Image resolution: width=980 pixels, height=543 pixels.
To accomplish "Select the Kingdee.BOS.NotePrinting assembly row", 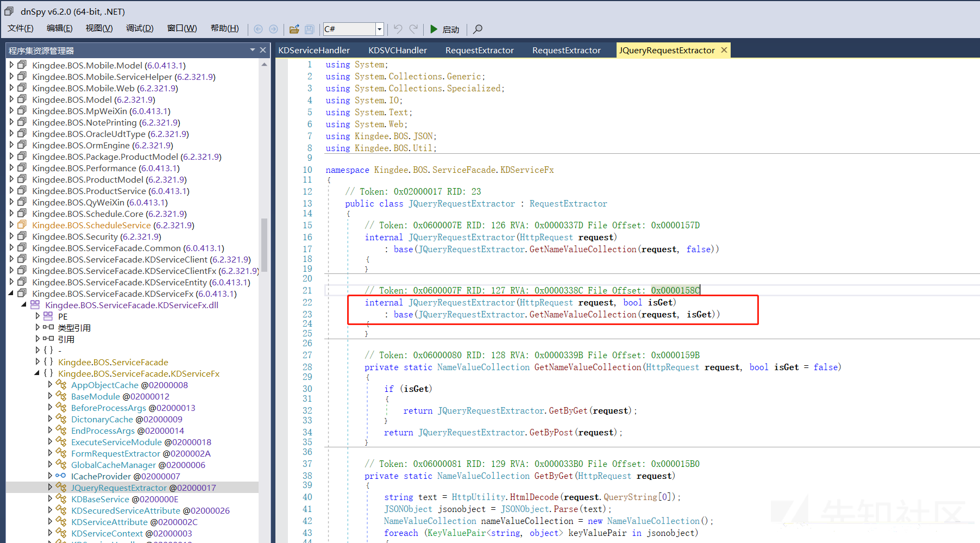I will (x=106, y=122).
